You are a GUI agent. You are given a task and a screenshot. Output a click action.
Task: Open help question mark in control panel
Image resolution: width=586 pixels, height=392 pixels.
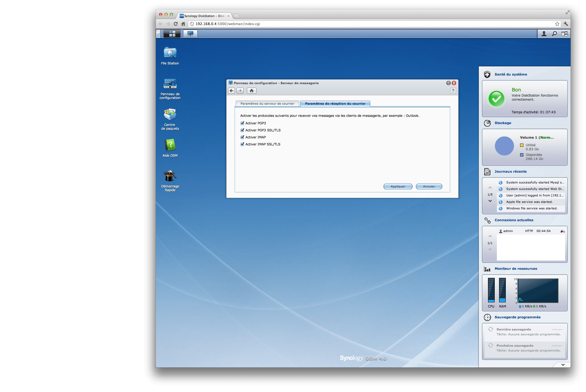[453, 91]
